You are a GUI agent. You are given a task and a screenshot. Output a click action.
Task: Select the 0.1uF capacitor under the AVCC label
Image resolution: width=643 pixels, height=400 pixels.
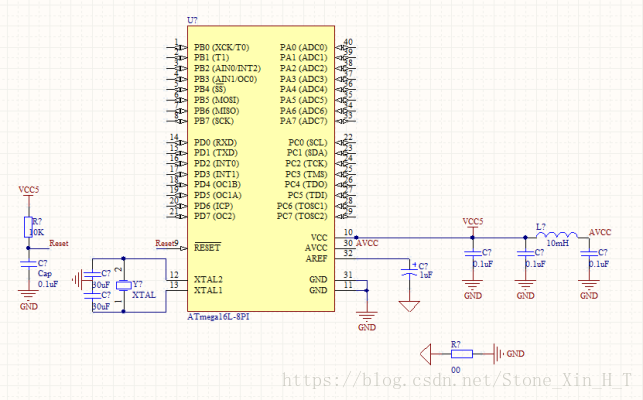[589, 254]
